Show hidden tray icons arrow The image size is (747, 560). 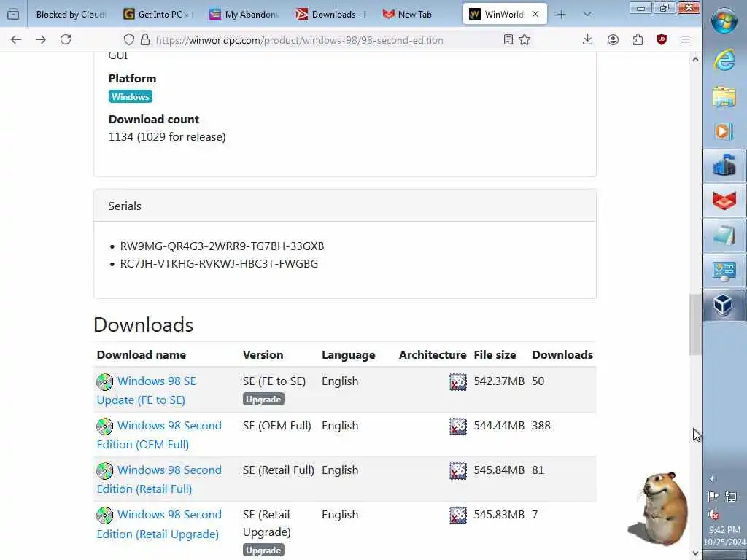click(x=712, y=478)
